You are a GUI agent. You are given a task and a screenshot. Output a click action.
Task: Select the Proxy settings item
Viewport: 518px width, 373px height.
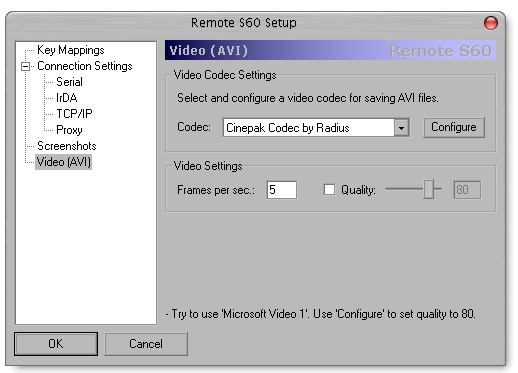(69, 130)
